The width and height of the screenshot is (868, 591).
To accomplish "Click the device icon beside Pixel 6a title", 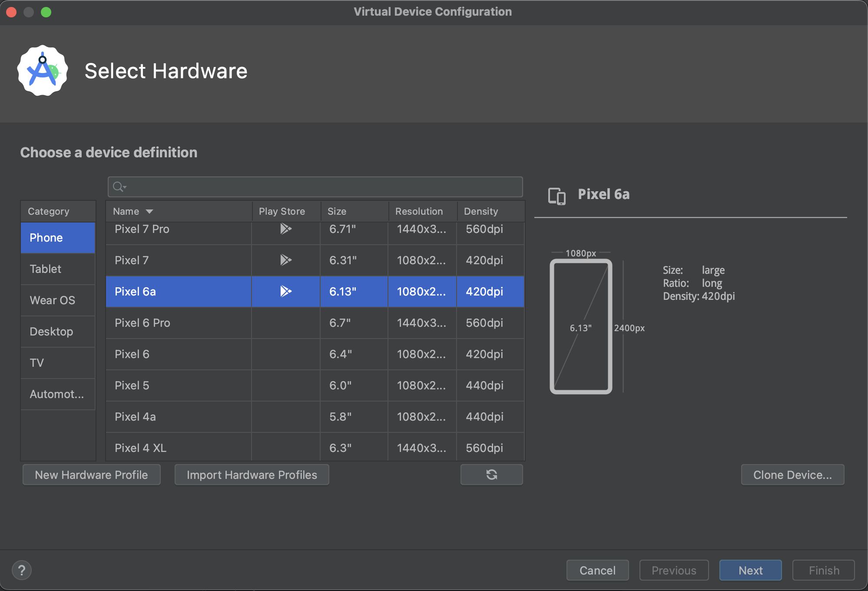I will point(557,196).
